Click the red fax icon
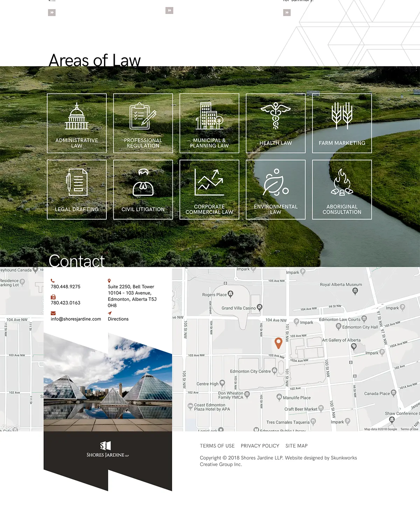 [x=53, y=297]
